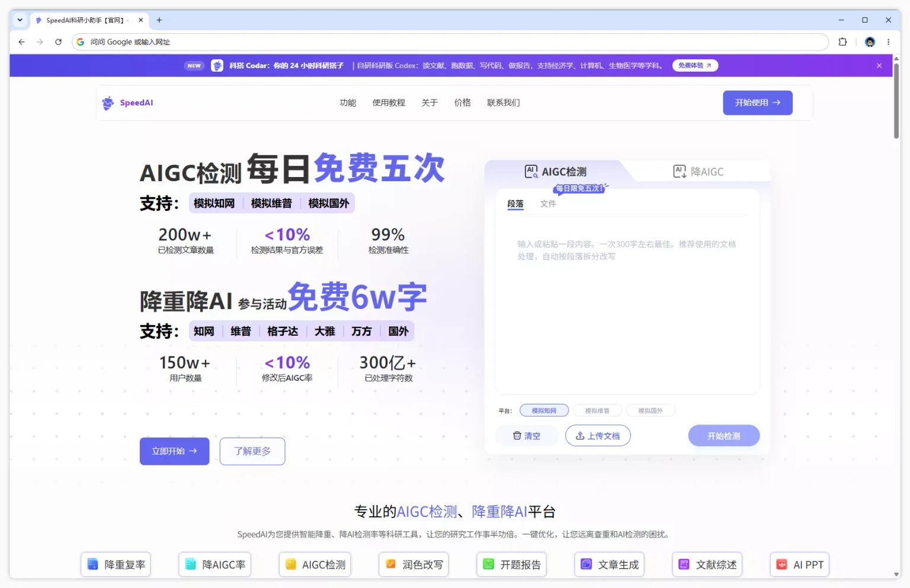Select the 模拟维普 platform option
The image size is (910, 588).
pyautogui.click(x=597, y=410)
